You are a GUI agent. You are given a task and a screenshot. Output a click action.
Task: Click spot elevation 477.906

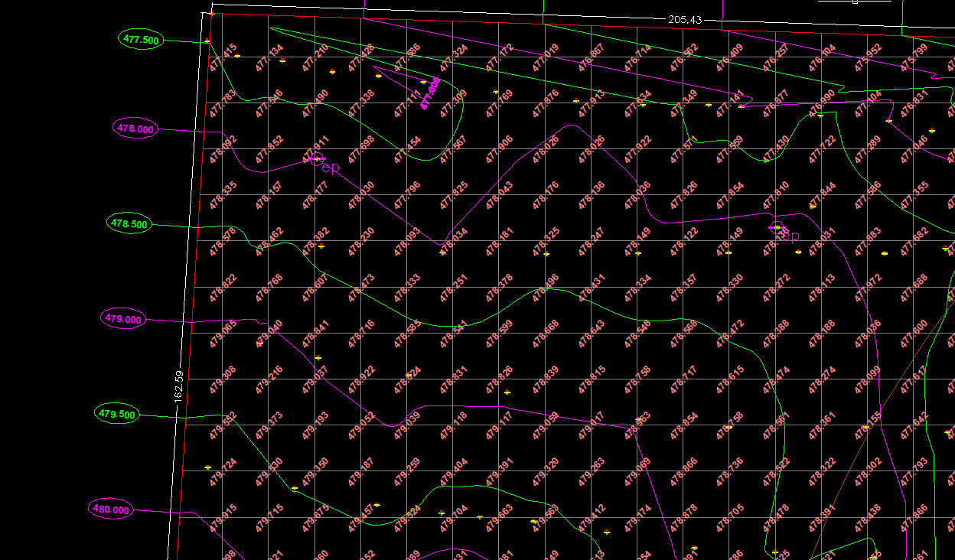tap(500, 150)
